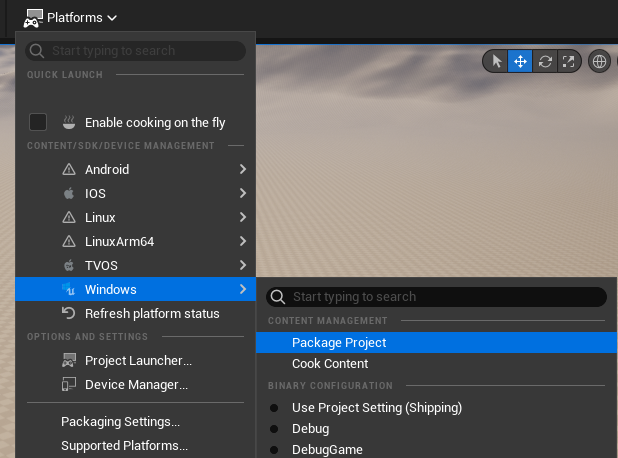Switch to the Rotate tool icon
The width and height of the screenshot is (618, 458).
click(545, 62)
